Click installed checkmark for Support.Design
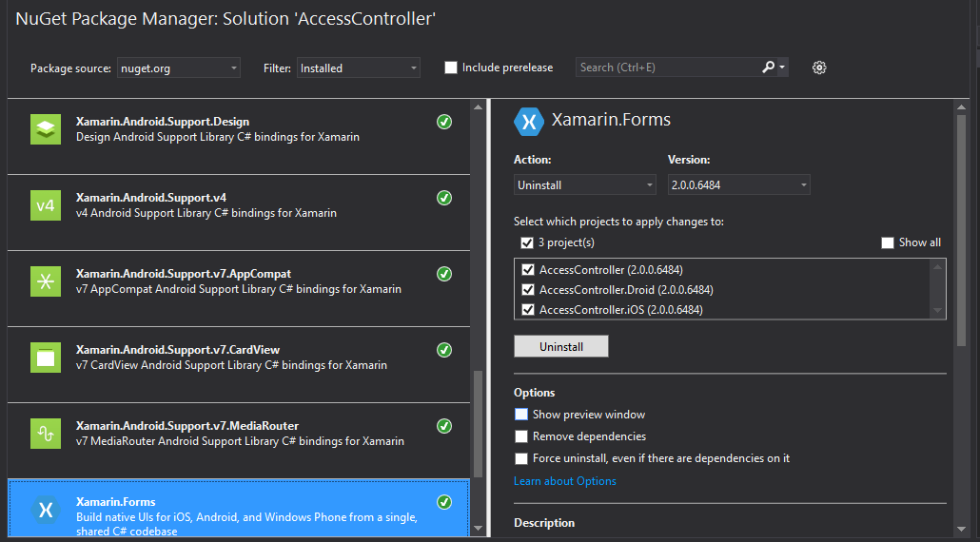 coord(443,122)
